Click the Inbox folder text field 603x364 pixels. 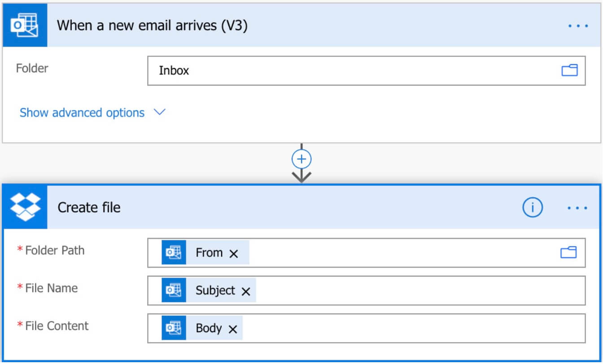click(x=350, y=70)
